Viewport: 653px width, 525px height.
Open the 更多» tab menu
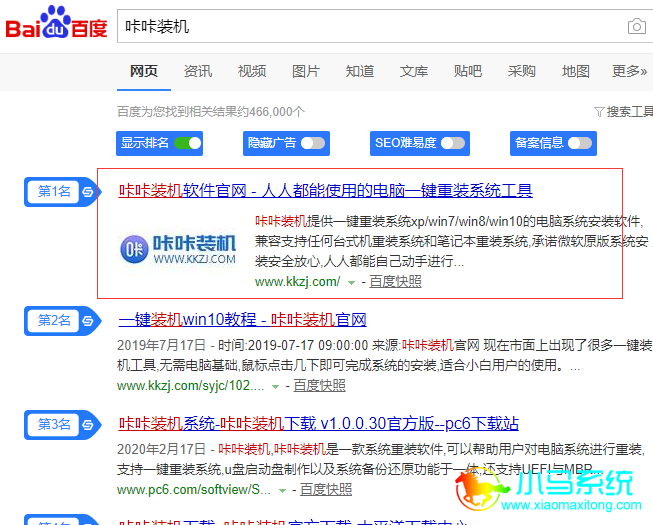tap(629, 71)
